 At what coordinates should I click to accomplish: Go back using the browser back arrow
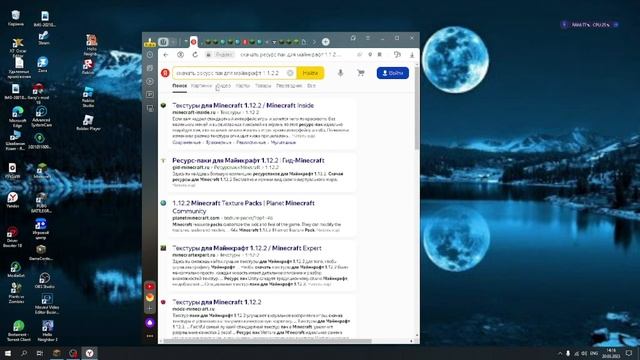pos(165,55)
